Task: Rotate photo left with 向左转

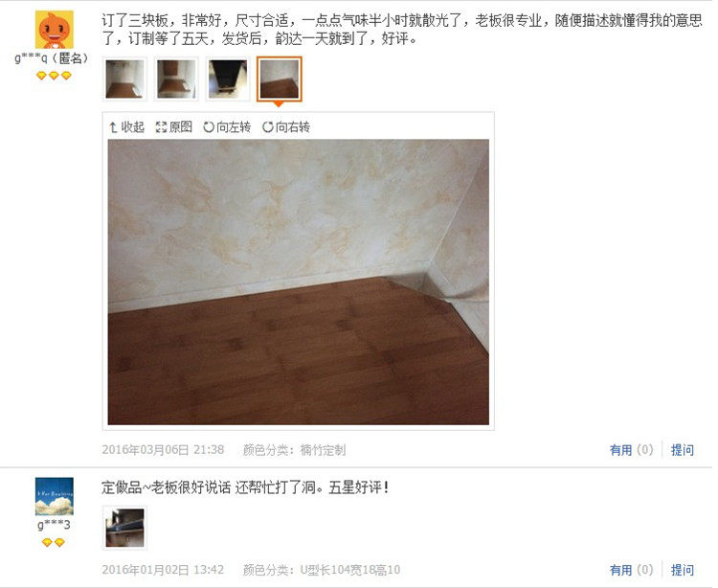Action: point(227,126)
